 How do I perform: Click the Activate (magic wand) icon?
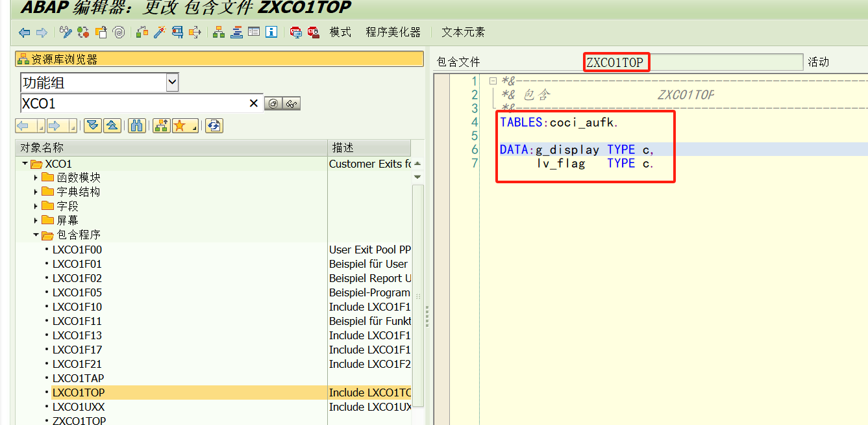160,32
